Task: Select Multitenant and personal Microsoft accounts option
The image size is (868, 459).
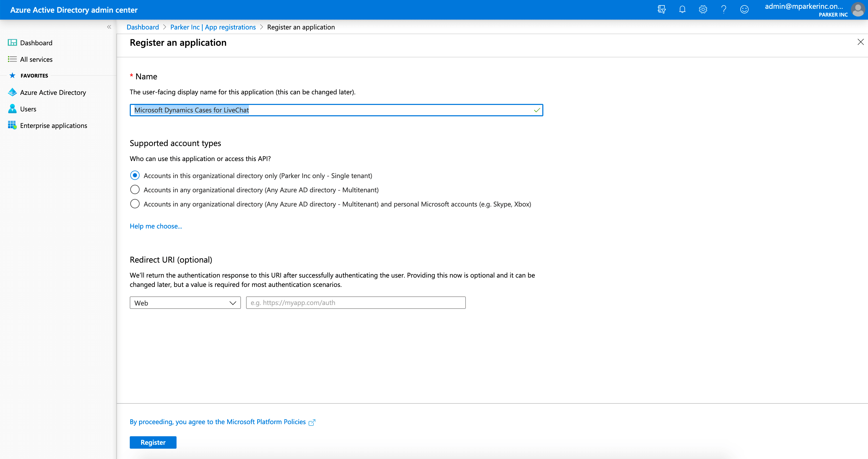Action: coord(135,204)
